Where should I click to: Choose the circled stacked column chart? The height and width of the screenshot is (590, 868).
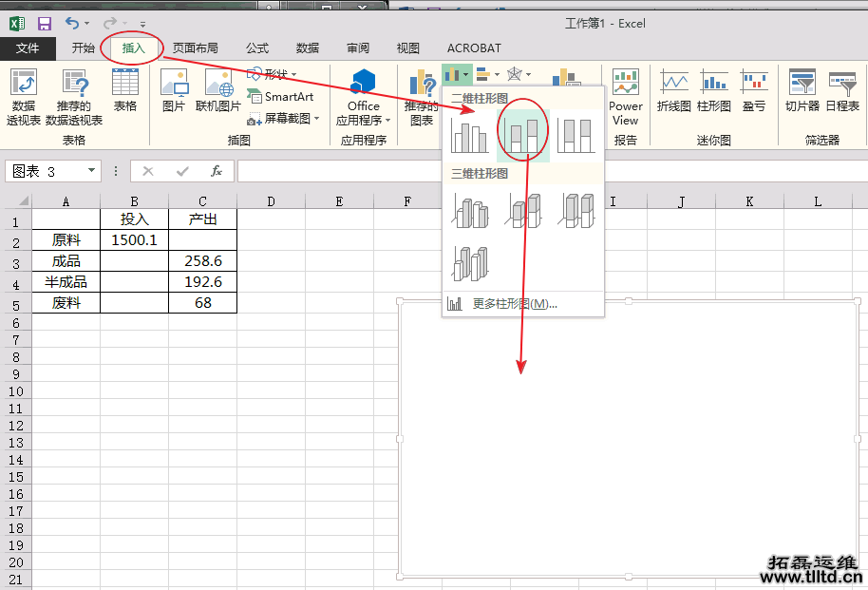coord(522,133)
